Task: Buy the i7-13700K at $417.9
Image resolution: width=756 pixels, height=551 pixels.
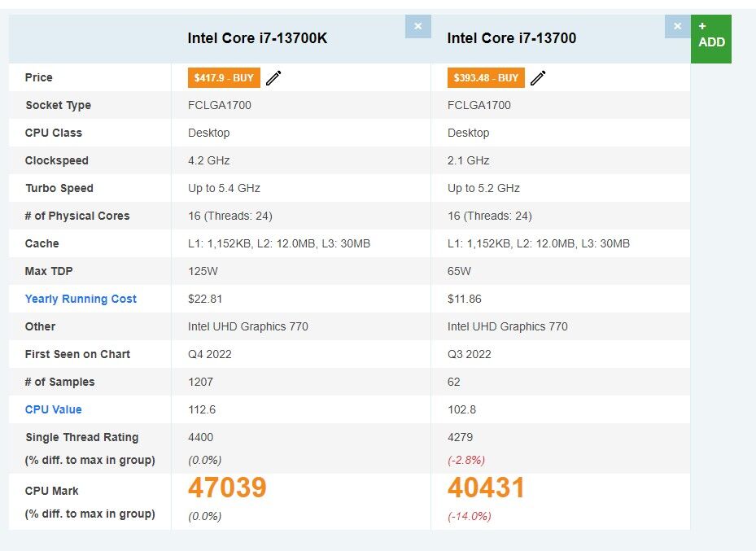Action: (224, 77)
